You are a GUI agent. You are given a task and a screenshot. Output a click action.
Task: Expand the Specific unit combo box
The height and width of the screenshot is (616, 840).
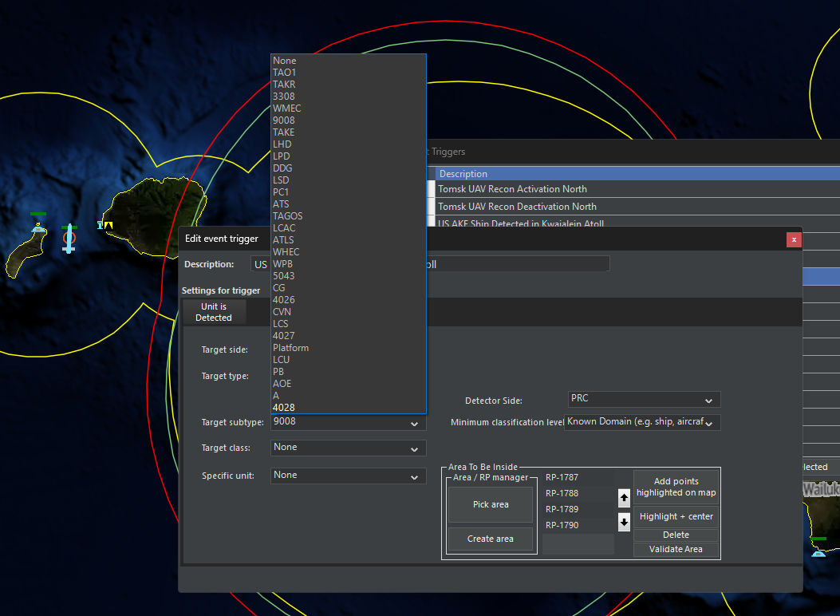(414, 477)
